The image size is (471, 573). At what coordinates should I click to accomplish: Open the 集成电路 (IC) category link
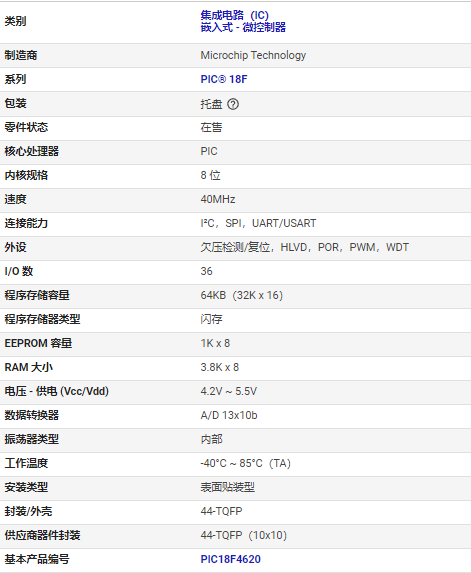coord(235,15)
